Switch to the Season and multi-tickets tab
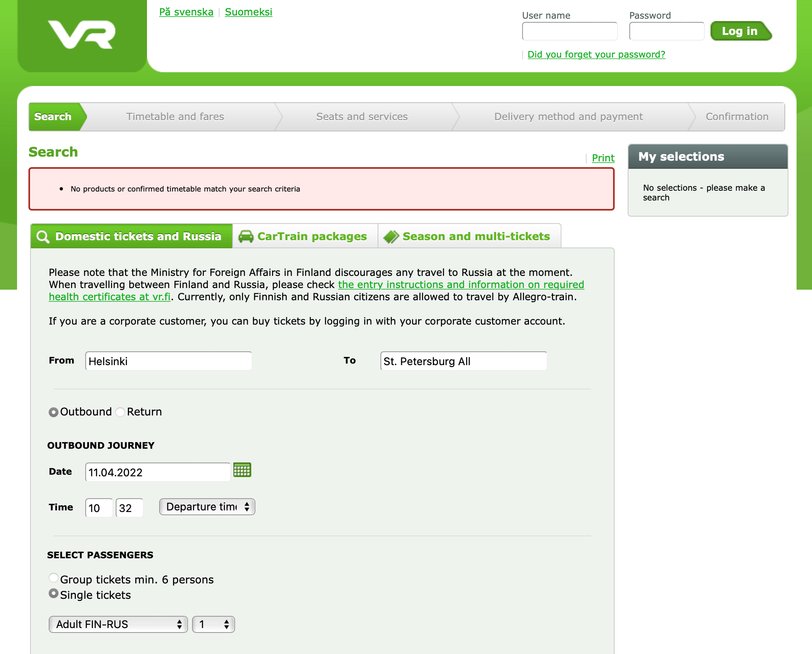 tap(477, 236)
